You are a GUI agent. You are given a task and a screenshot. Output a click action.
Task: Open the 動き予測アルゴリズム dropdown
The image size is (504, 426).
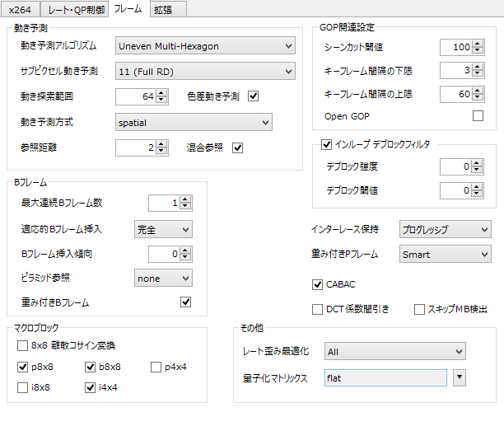(x=205, y=45)
